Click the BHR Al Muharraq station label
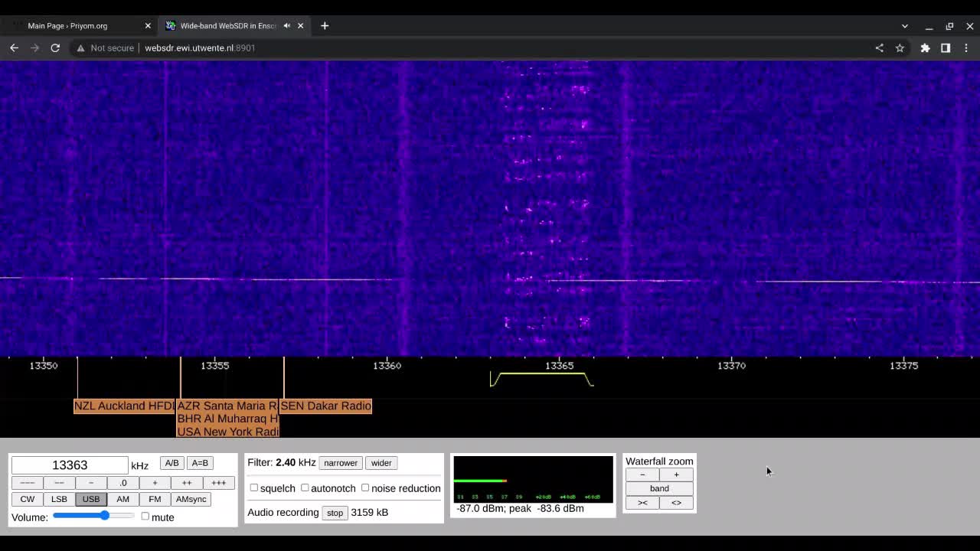This screenshot has height=551, width=980. [227, 419]
